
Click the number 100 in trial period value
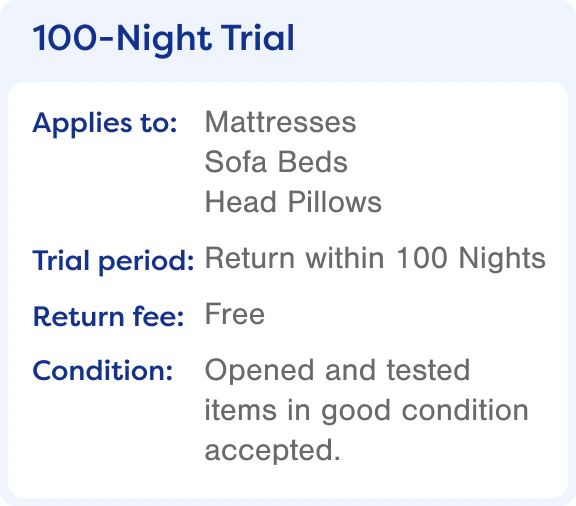422,258
